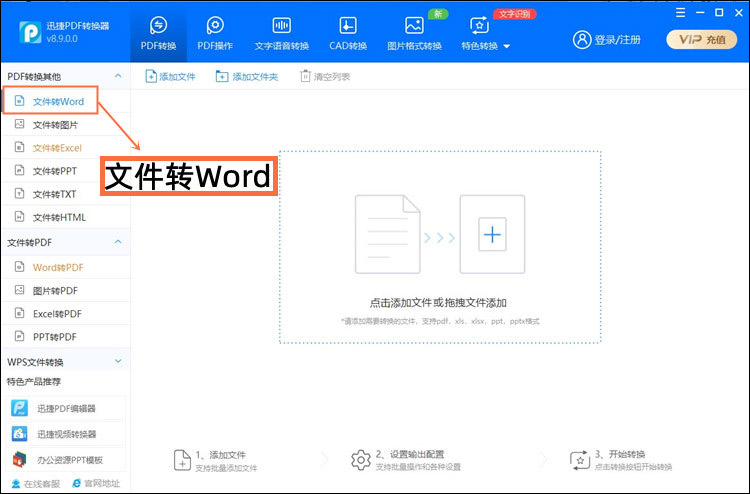This screenshot has width=750, height=494.
Task: Click the 2、设置输出配置 step label
Action: [x=410, y=454]
